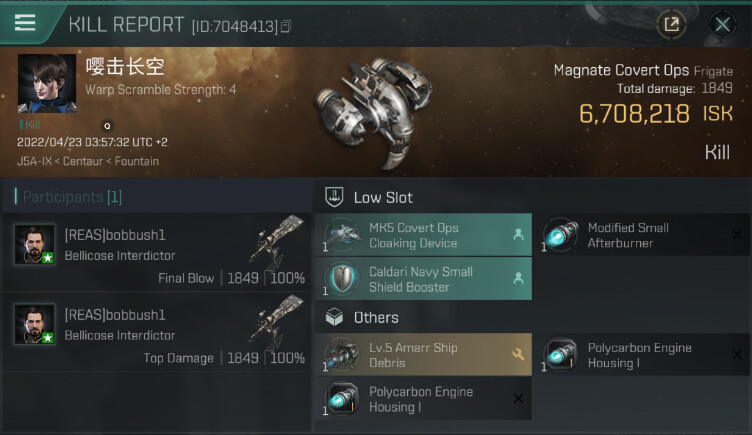Open Final Blow pilot bobbush1 portrait
The image size is (752, 435).
34,244
